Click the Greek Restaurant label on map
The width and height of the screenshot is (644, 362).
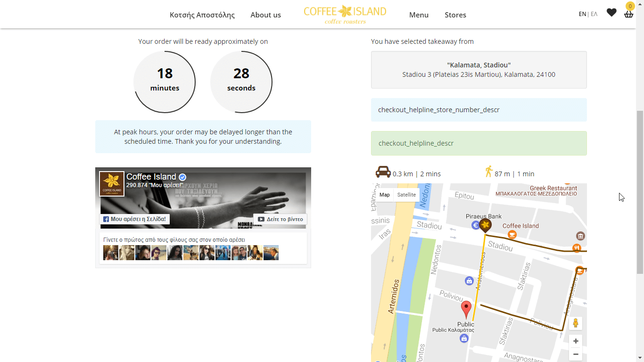pos(553,188)
